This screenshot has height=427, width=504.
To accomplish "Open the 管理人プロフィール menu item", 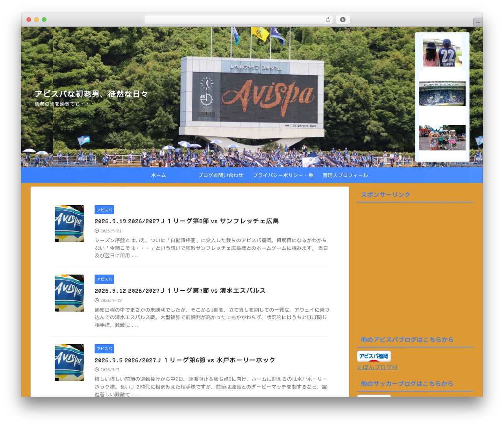I will [x=345, y=175].
